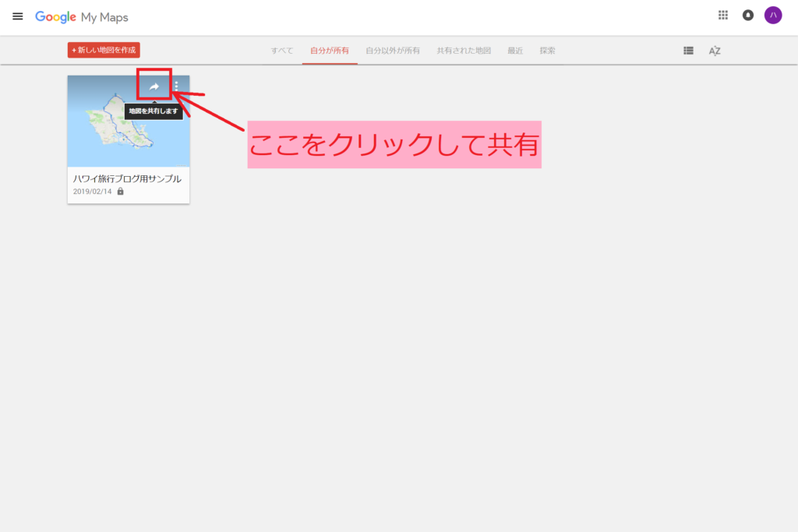Click the lock privacy icon on card
Viewport: 798px width, 532px height.
point(121,192)
